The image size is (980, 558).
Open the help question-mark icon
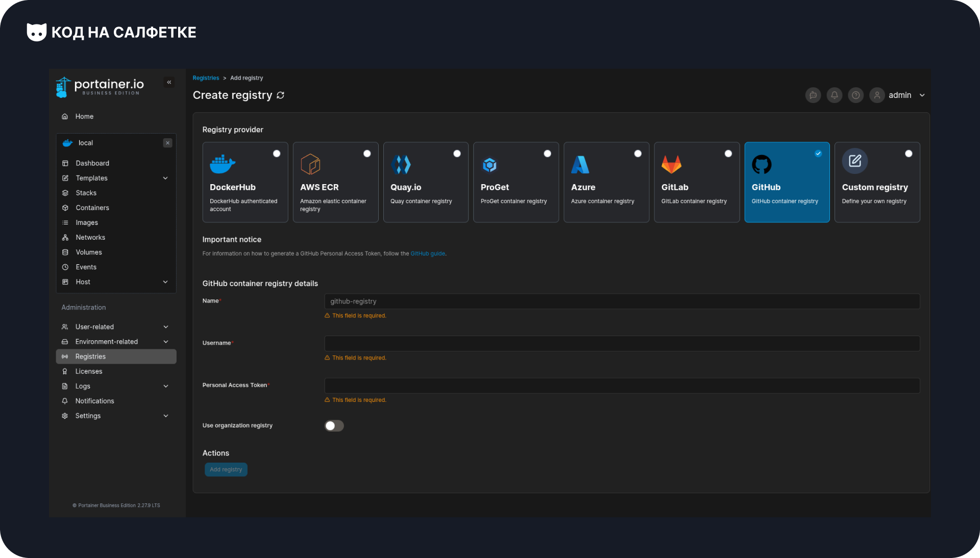click(x=856, y=95)
